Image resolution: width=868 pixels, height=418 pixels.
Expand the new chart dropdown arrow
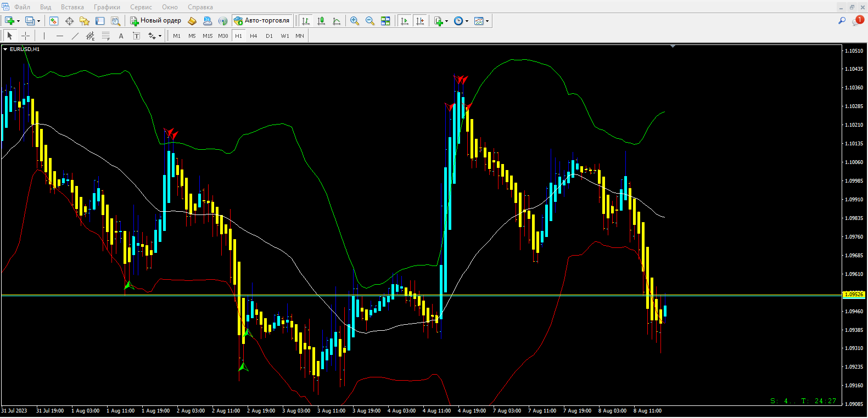pos(19,21)
